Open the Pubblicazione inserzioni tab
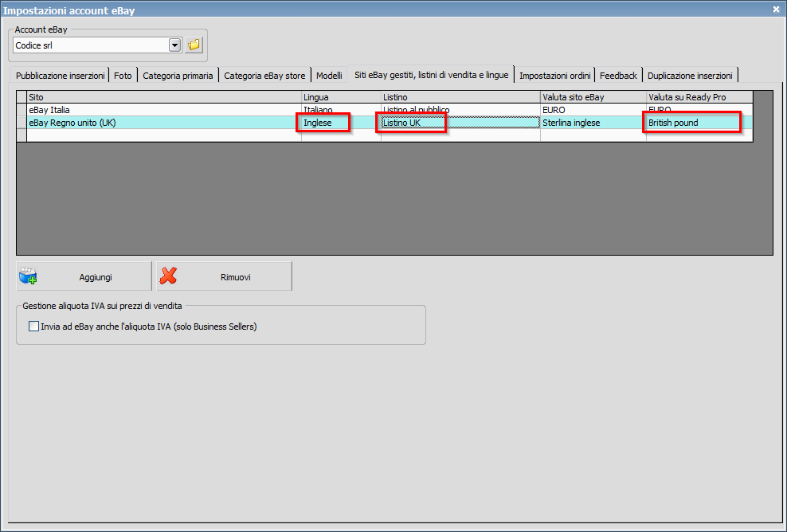Image resolution: width=787 pixels, height=532 pixels. click(x=61, y=76)
